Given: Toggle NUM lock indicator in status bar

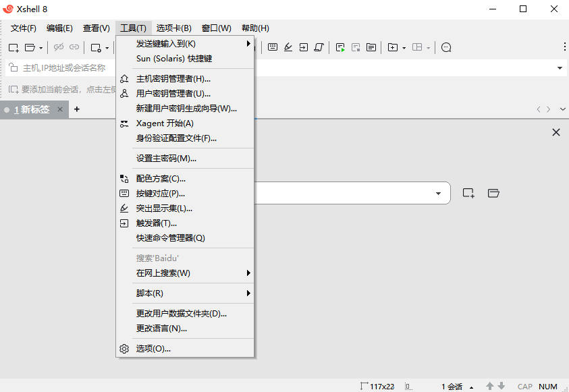Looking at the screenshot, I should click(x=548, y=387).
